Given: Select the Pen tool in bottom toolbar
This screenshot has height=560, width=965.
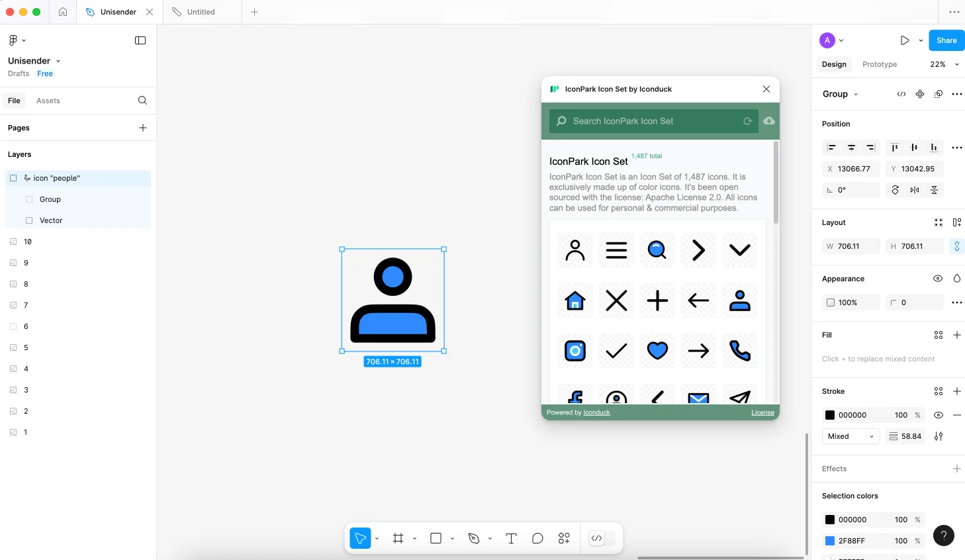Looking at the screenshot, I should click(474, 539).
